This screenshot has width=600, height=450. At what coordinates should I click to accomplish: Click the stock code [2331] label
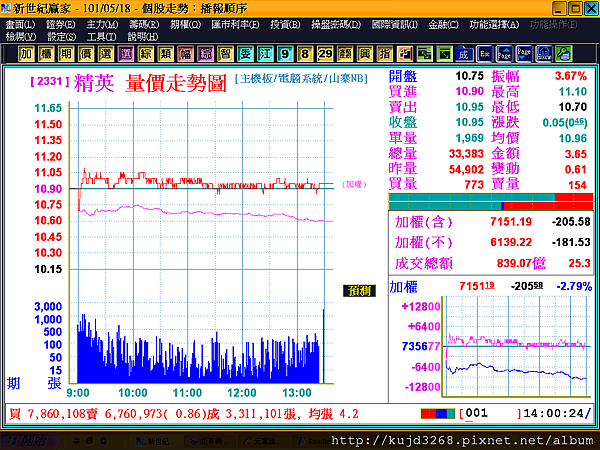50,82
